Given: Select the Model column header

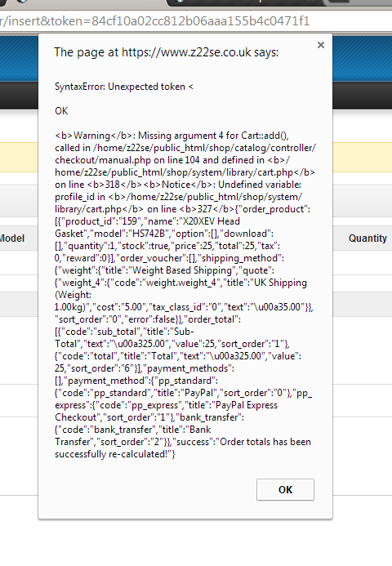Looking at the screenshot, I should (12, 238).
